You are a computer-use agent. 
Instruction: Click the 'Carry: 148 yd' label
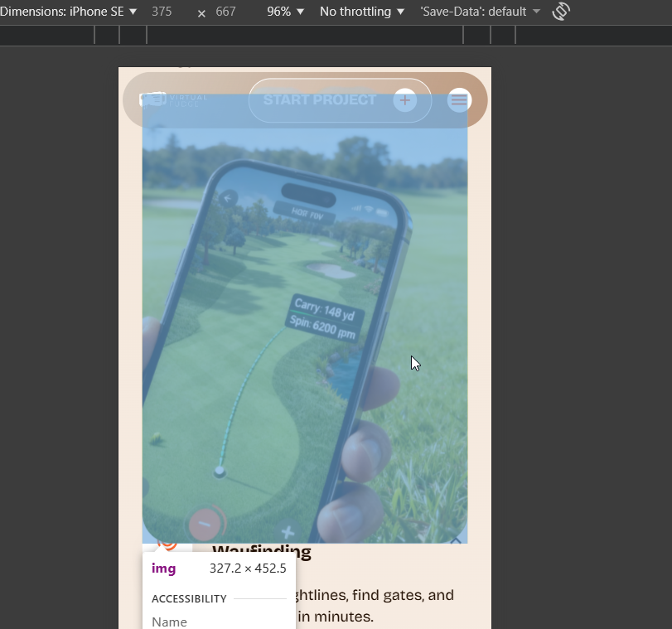(325, 310)
